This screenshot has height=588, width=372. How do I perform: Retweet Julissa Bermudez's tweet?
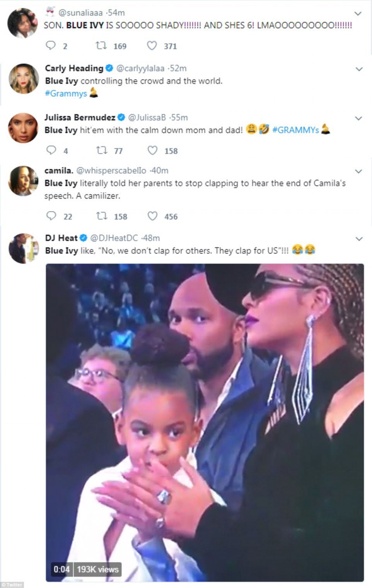point(102,150)
